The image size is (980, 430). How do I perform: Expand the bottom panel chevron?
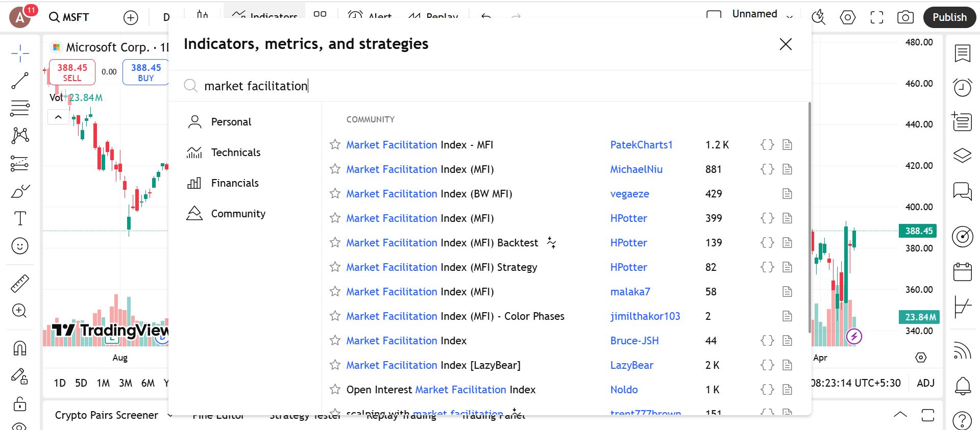(900, 415)
